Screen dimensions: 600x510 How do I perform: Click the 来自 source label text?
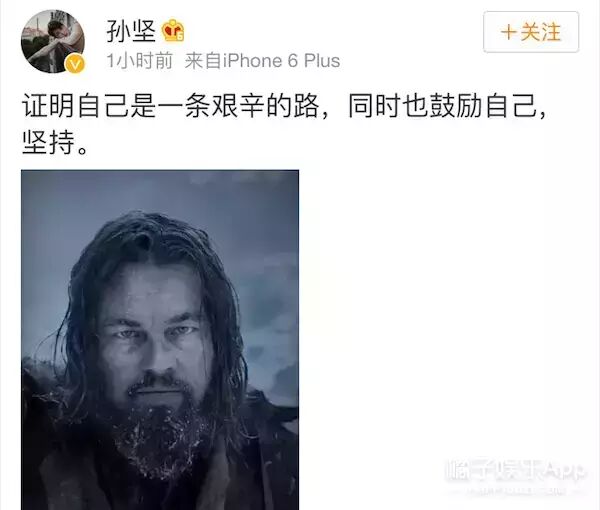coord(203,61)
